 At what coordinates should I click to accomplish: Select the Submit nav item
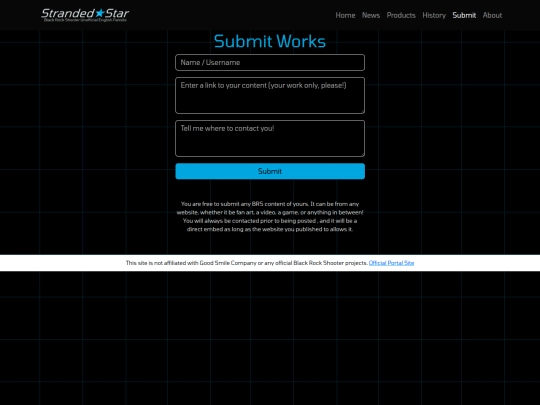click(464, 15)
